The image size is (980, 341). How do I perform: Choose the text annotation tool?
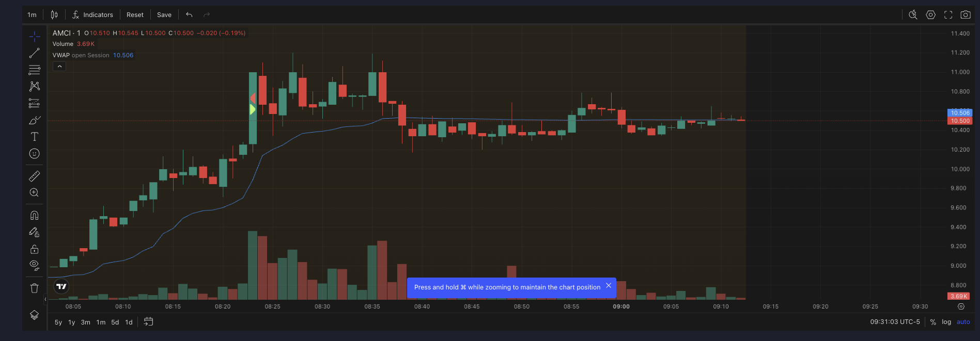(x=35, y=137)
